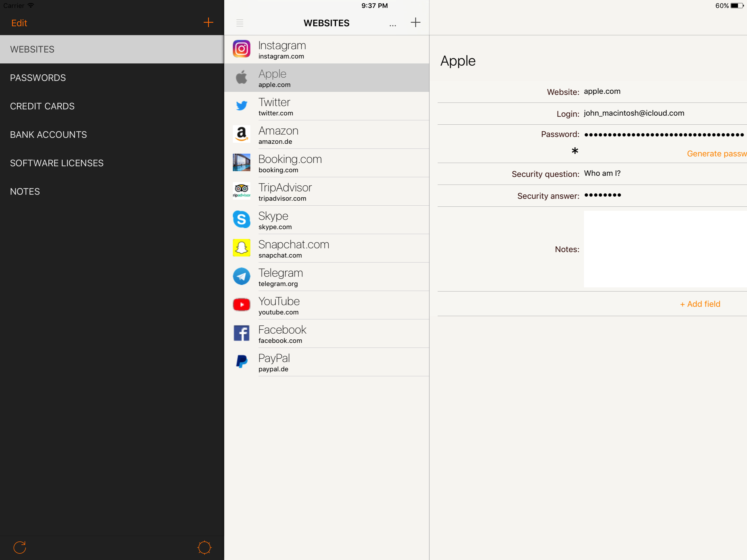Select tripadvisor.com subtitle text

282,199
